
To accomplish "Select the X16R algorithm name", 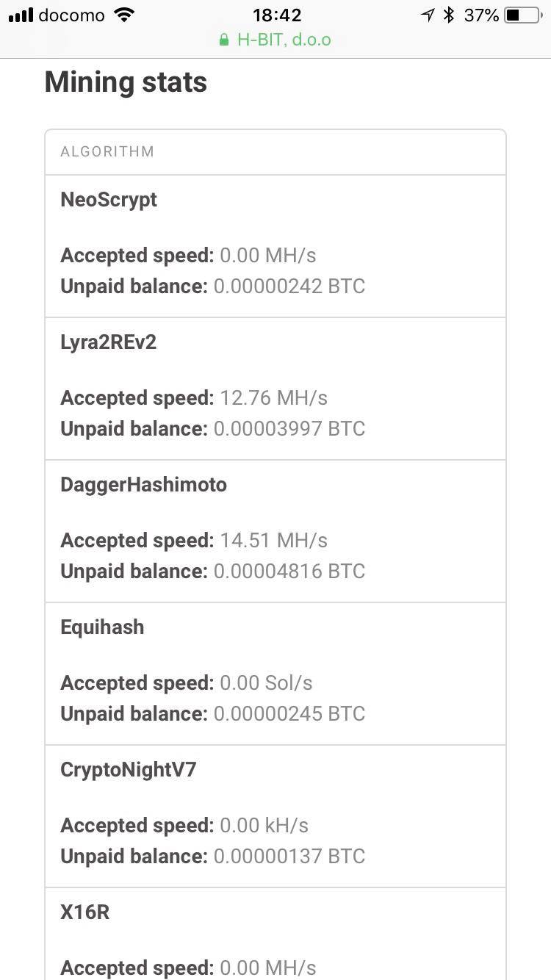I will [x=84, y=912].
